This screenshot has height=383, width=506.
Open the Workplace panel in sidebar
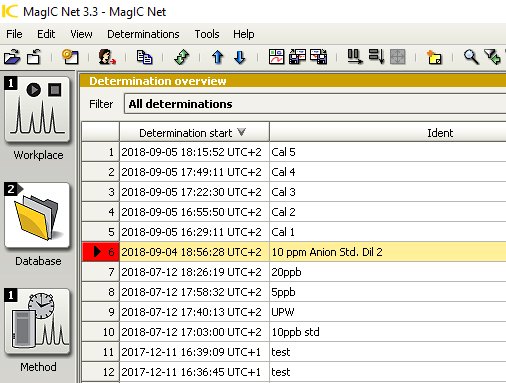(37, 109)
